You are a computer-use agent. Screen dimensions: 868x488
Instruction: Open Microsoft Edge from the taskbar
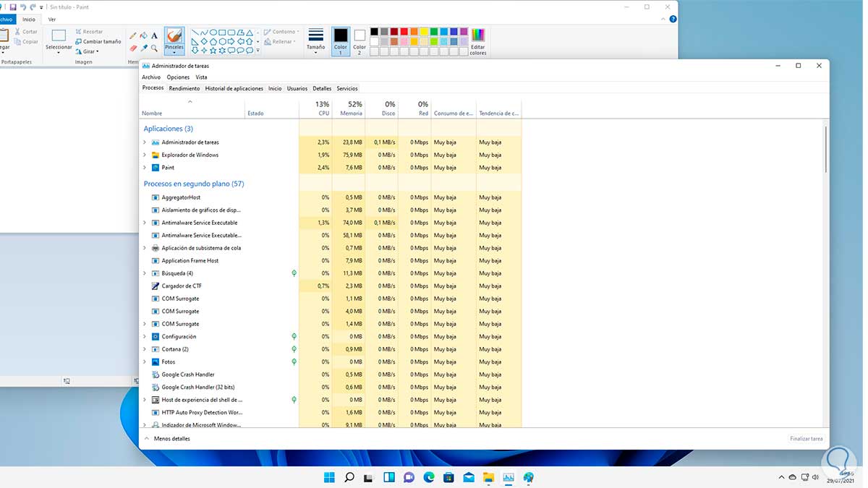pyautogui.click(x=429, y=477)
